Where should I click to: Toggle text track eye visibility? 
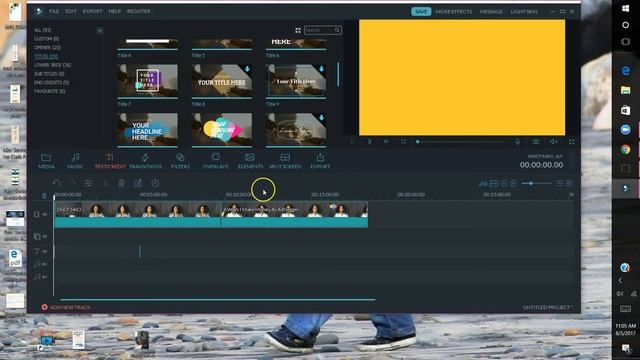pyautogui.click(x=45, y=251)
